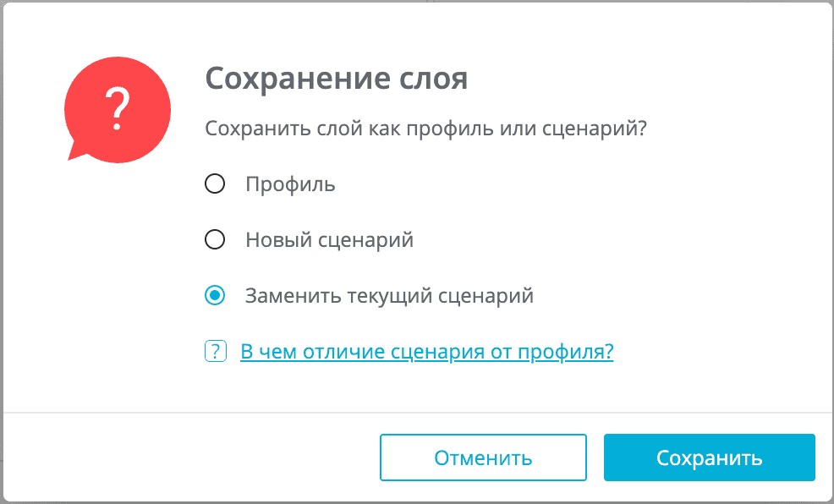834x504 pixels.
Task: Pick new scenario option's empty radio circle
Action: point(215,240)
